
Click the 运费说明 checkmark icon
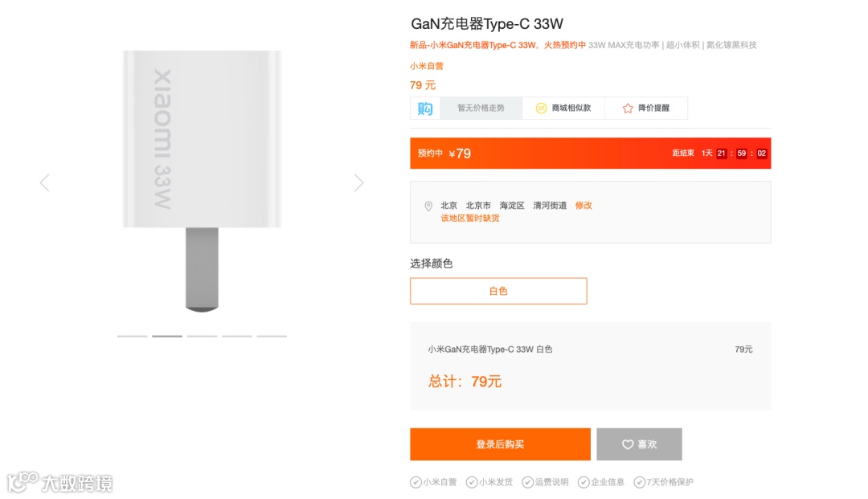[x=527, y=482]
